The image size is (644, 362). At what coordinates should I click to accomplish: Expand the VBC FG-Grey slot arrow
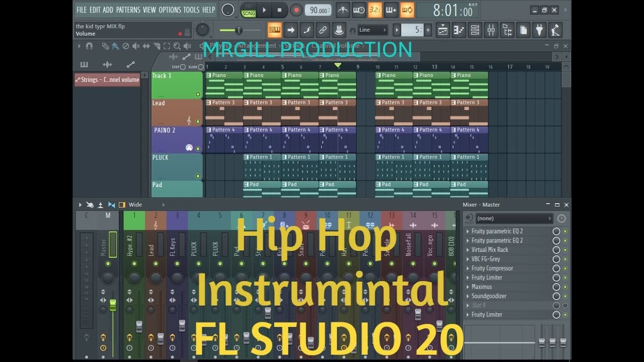[x=467, y=259]
